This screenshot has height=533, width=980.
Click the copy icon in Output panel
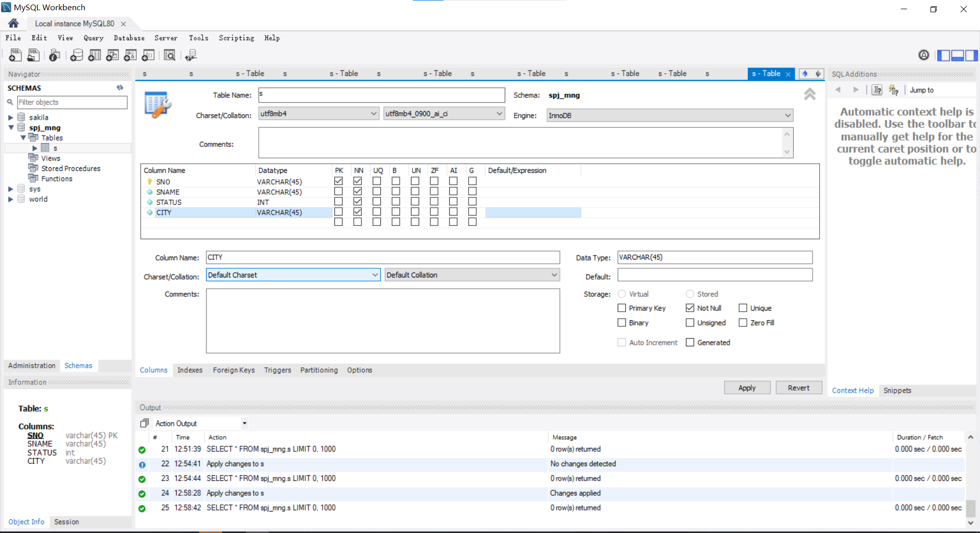(144, 423)
